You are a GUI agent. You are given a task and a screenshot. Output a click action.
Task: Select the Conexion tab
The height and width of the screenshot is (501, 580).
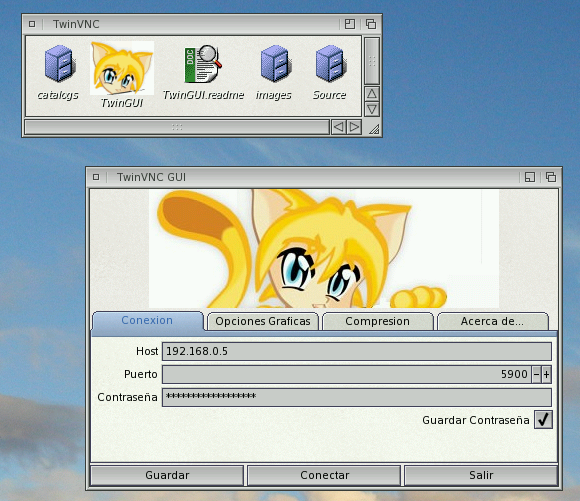[148, 320]
